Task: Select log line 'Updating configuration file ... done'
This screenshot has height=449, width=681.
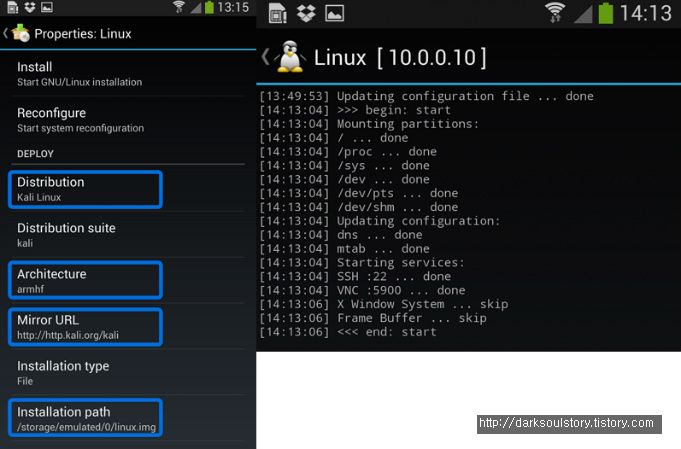Action: pos(465,96)
